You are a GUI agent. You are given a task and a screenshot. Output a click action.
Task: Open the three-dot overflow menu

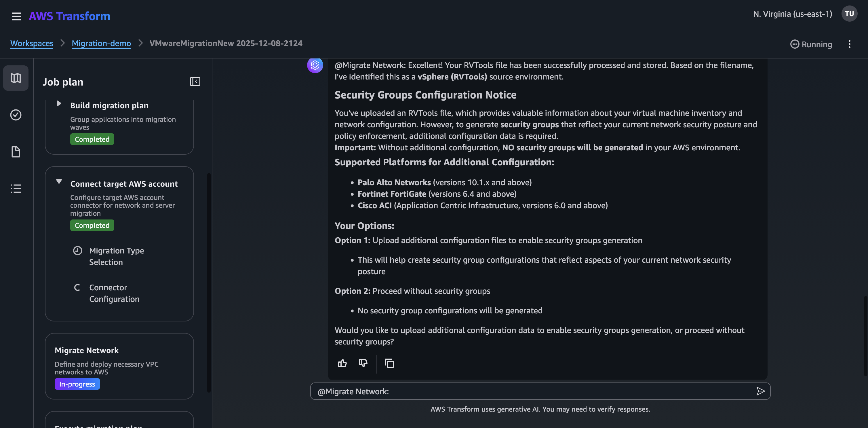(850, 44)
